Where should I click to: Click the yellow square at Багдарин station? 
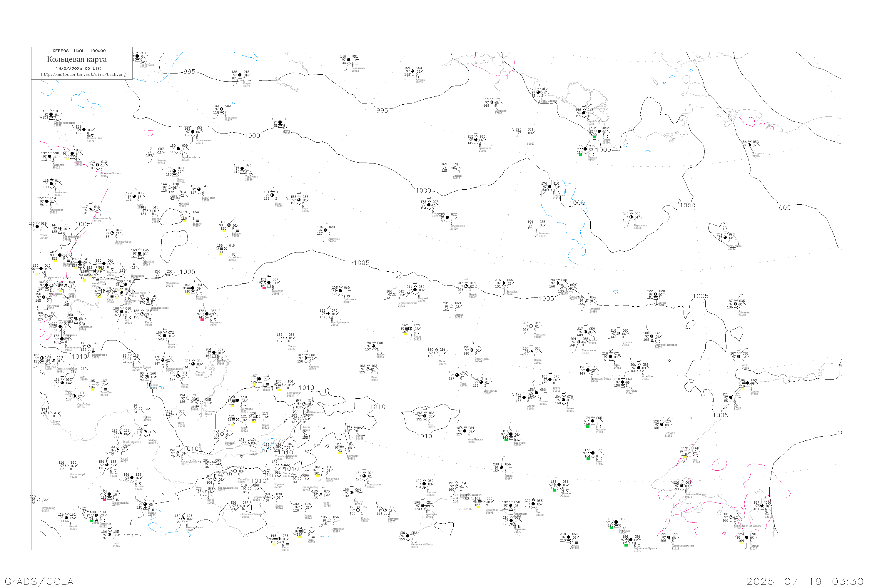340,453
